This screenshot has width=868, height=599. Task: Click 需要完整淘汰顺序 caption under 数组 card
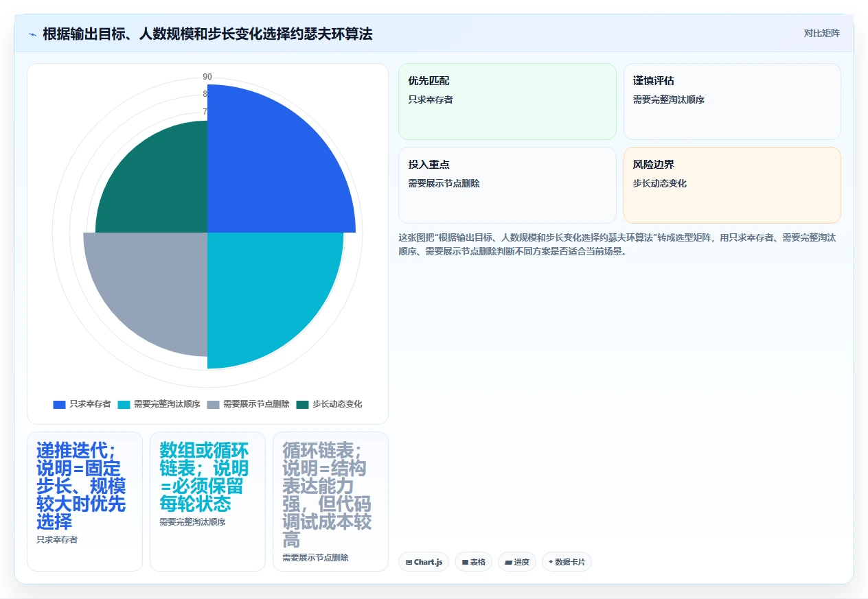coord(192,522)
